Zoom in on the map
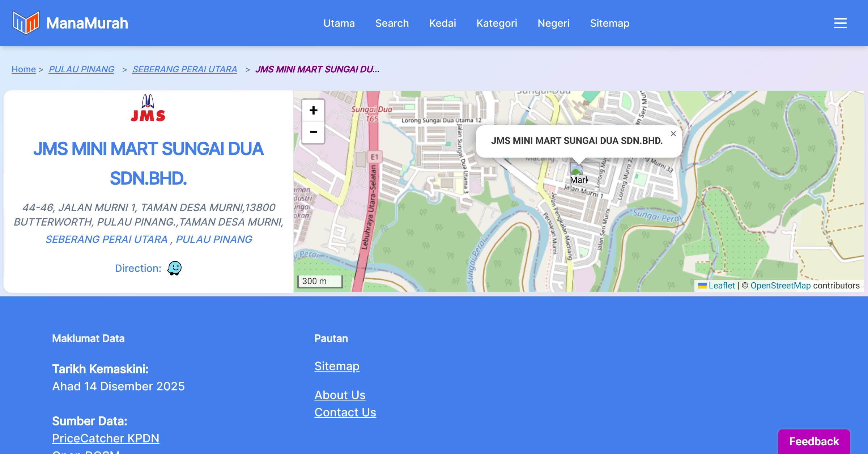The image size is (868, 454). click(313, 111)
